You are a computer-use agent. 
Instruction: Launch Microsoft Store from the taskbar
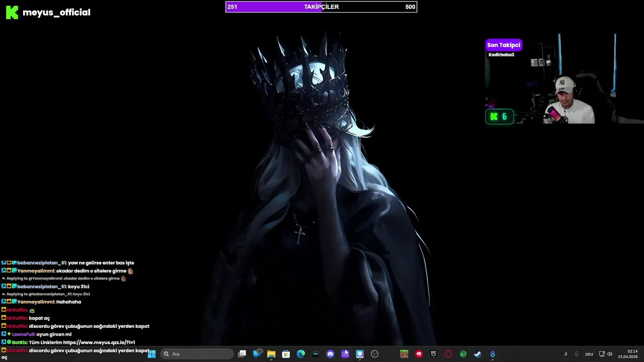286,354
